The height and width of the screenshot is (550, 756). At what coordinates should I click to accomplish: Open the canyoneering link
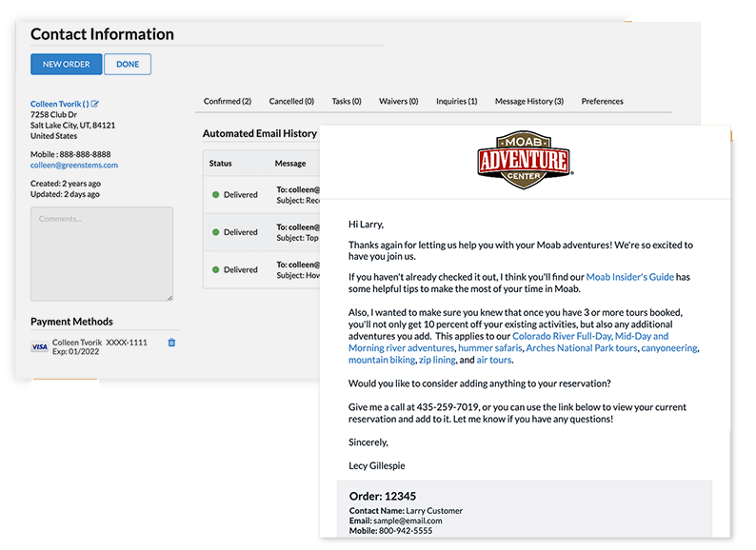tap(669, 348)
